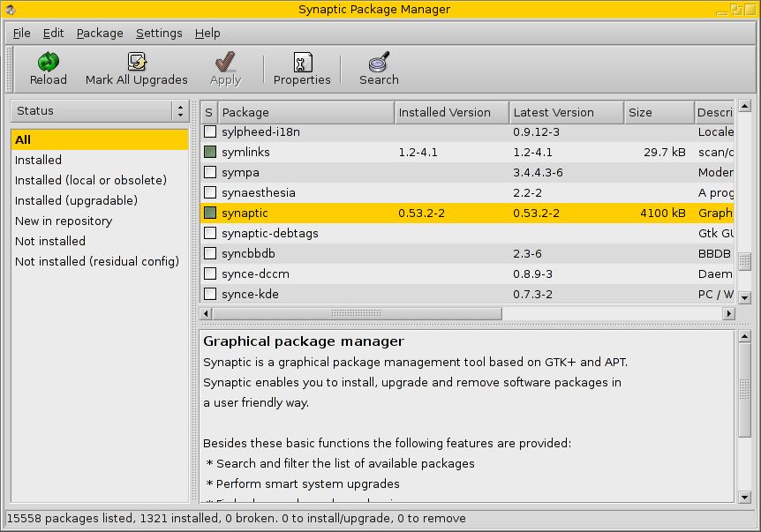Open the Status filter selector
Image resolution: width=761 pixels, height=532 pixels.
pos(98,112)
